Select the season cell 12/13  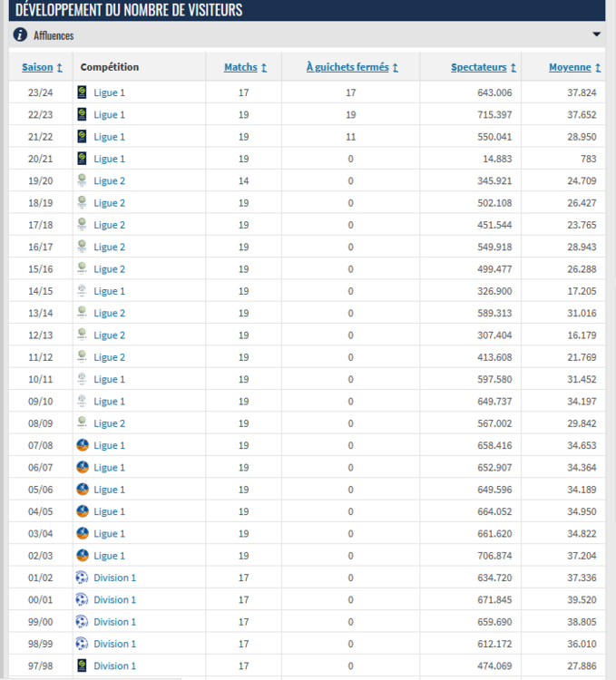coord(40,335)
